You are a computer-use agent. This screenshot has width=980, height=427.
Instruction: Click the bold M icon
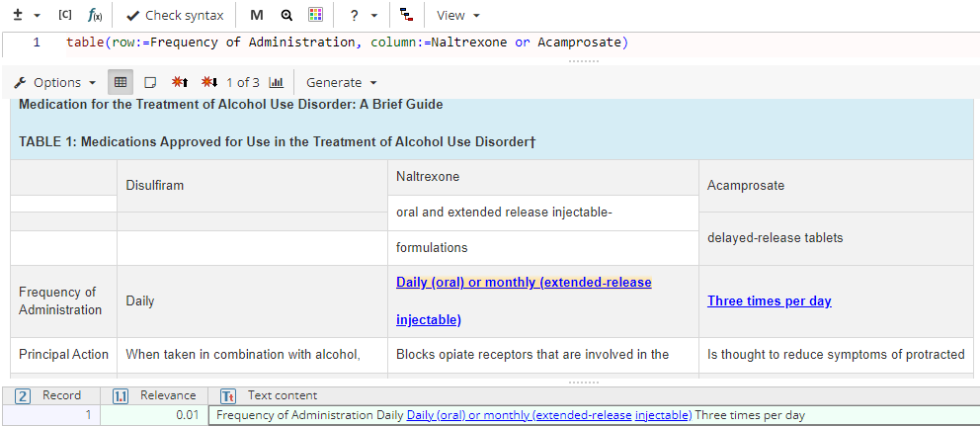coord(257,15)
